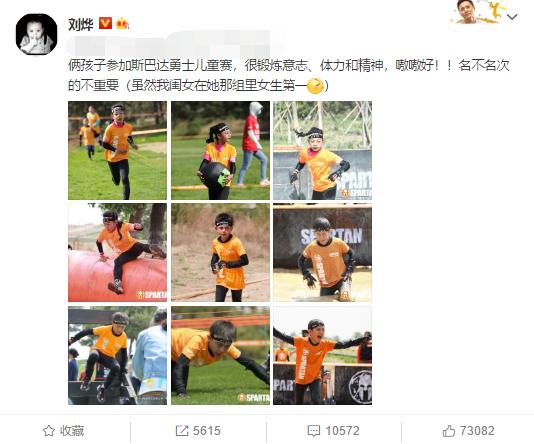534x444 pixels.
Task: Click the smiling-face emoji in the post text
Action: point(316,86)
